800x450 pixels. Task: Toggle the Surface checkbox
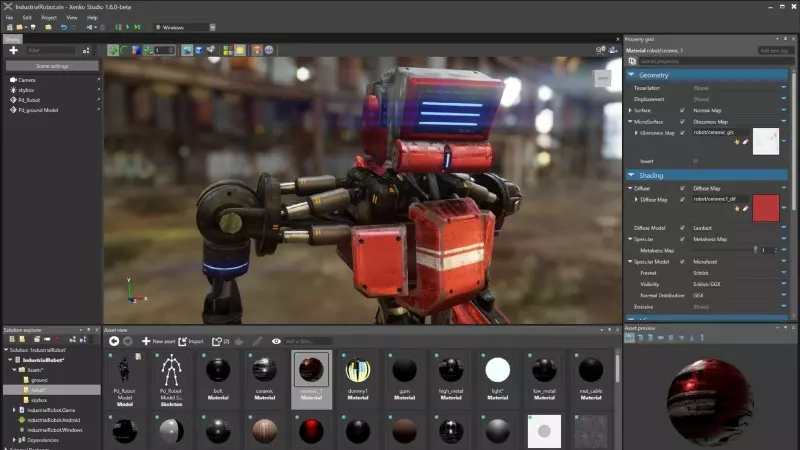pyautogui.click(x=682, y=110)
